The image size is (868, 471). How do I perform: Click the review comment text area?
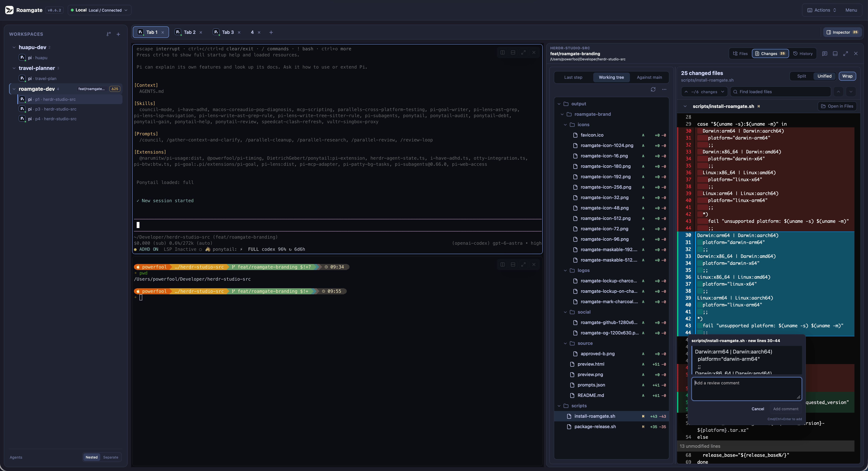pyautogui.click(x=746, y=389)
